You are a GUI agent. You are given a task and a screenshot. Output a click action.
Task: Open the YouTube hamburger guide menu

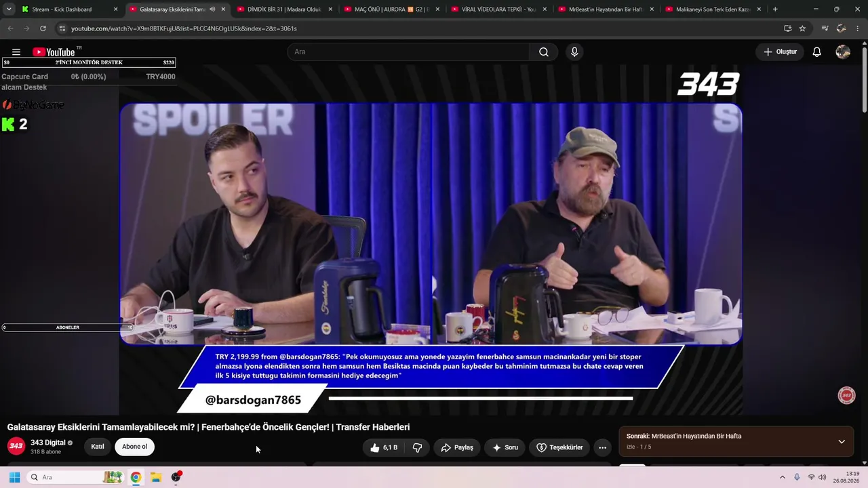tap(16, 52)
